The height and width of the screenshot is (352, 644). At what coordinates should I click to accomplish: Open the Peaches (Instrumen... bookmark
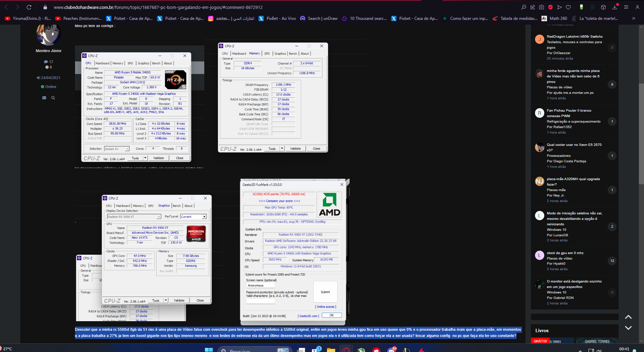(x=78, y=18)
